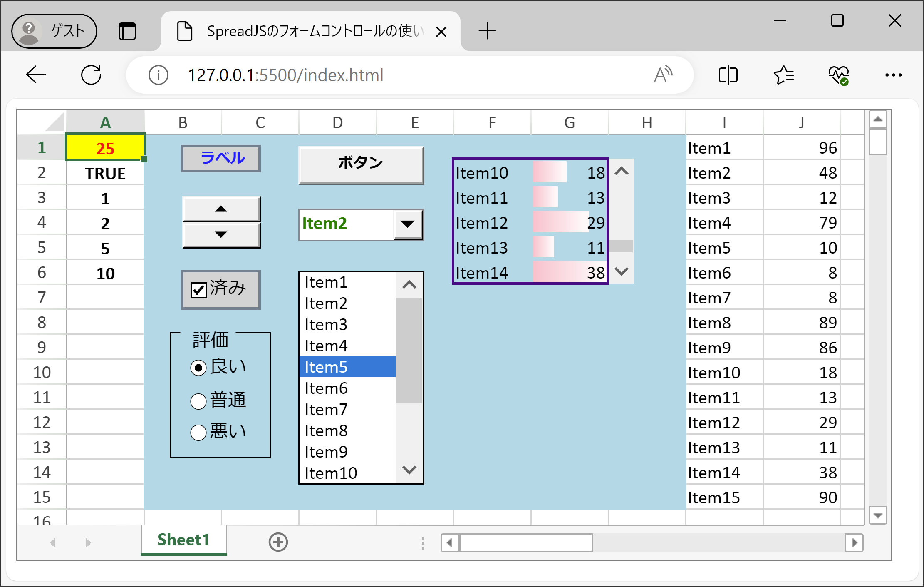Click the previous sheet navigation arrow
The width and height of the screenshot is (924, 587).
pyautogui.click(x=52, y=542)
